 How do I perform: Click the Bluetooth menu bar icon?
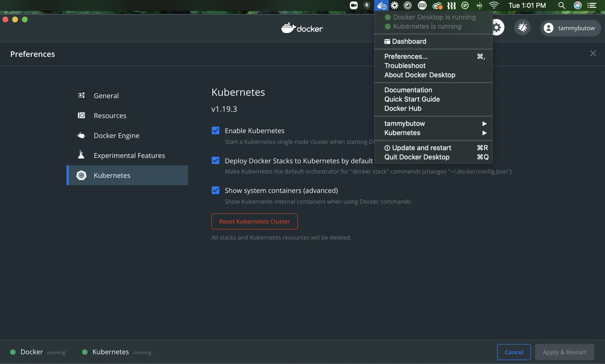(x=479, y=5)
